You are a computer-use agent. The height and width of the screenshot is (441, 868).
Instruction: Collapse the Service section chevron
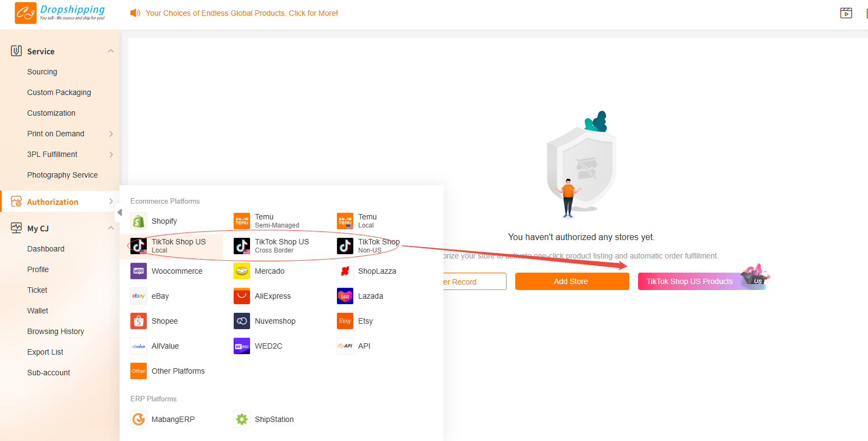click(x=111, y=51)
